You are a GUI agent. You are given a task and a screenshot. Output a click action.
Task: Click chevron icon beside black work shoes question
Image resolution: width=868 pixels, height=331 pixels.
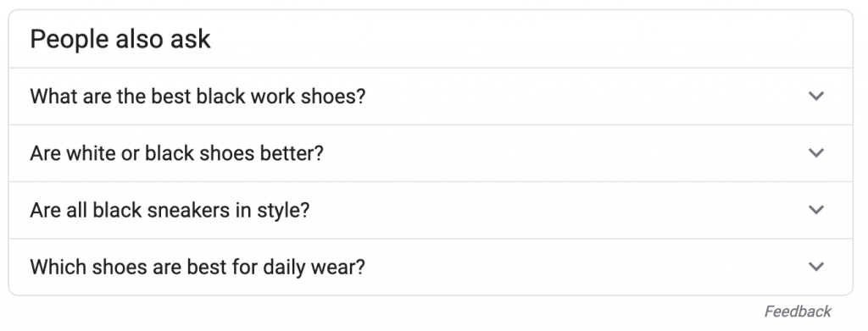(816, 97)
